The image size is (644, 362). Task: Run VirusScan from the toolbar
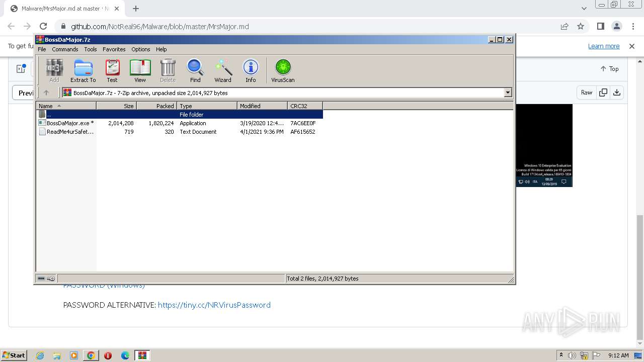pos(283,70)
